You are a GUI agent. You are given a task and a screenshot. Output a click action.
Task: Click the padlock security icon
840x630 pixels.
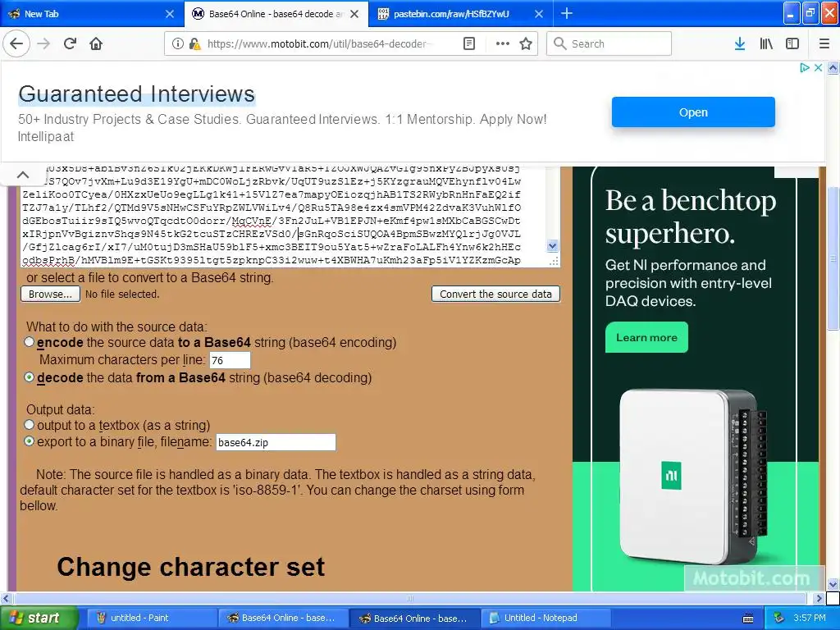click(194, 44)
